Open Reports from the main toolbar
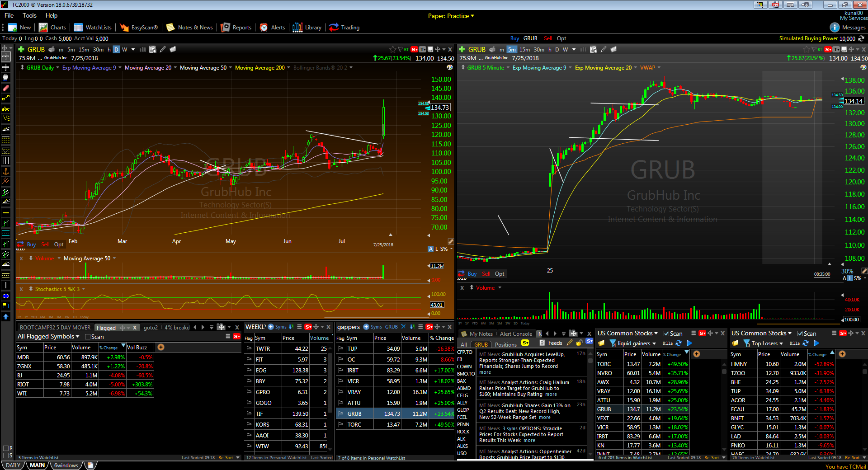The height and width of the screenshot is (470, 868). coord(236,28)
